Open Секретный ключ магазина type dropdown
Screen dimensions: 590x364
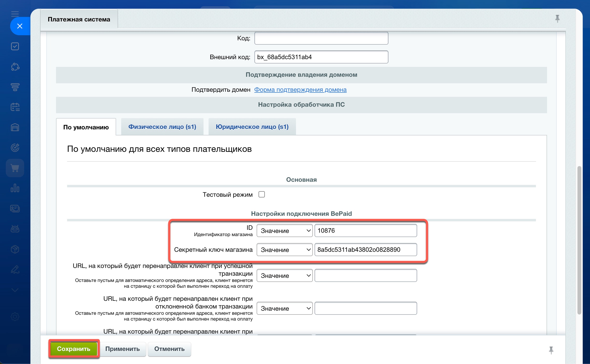pyautogui.click(x=284, y=250)
